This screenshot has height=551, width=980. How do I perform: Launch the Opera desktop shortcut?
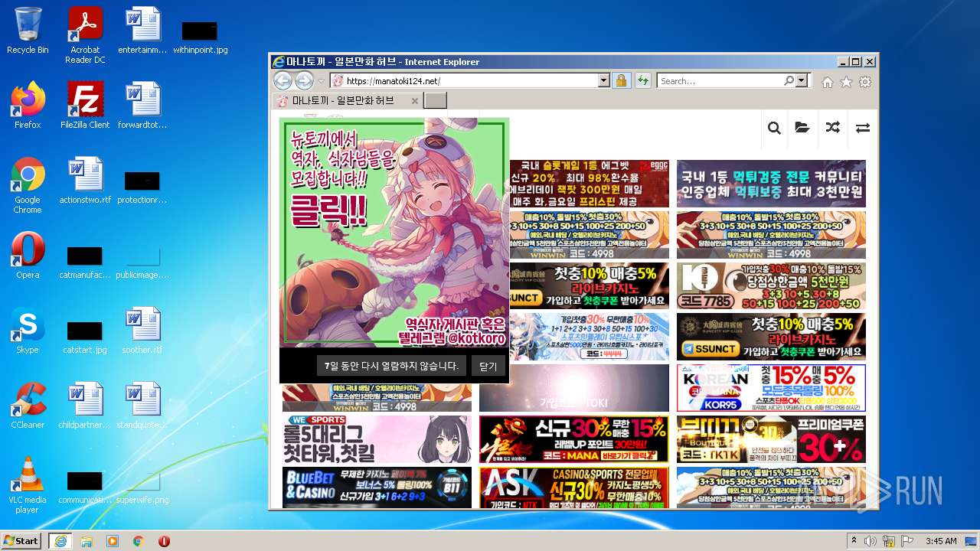point(28,256)
